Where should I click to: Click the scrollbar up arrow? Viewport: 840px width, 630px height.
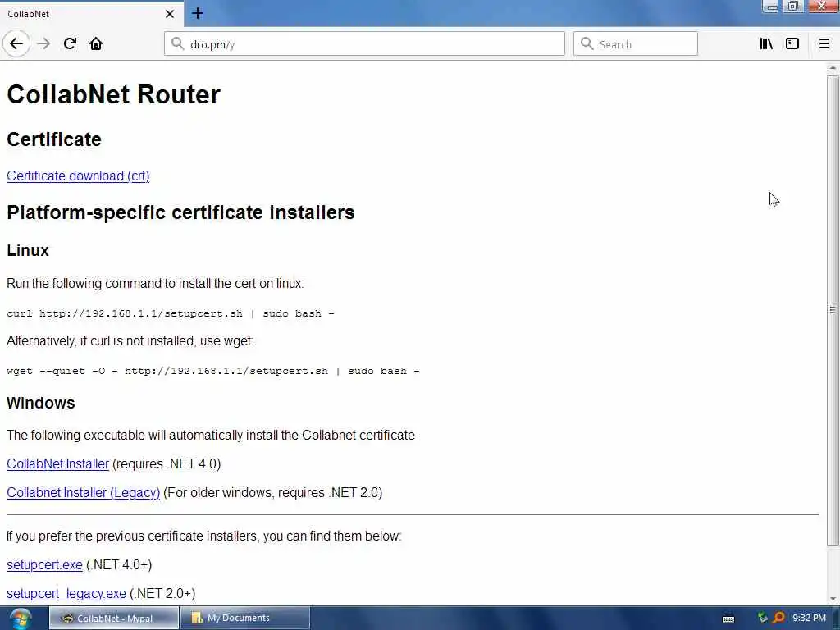tap(833, 68)
